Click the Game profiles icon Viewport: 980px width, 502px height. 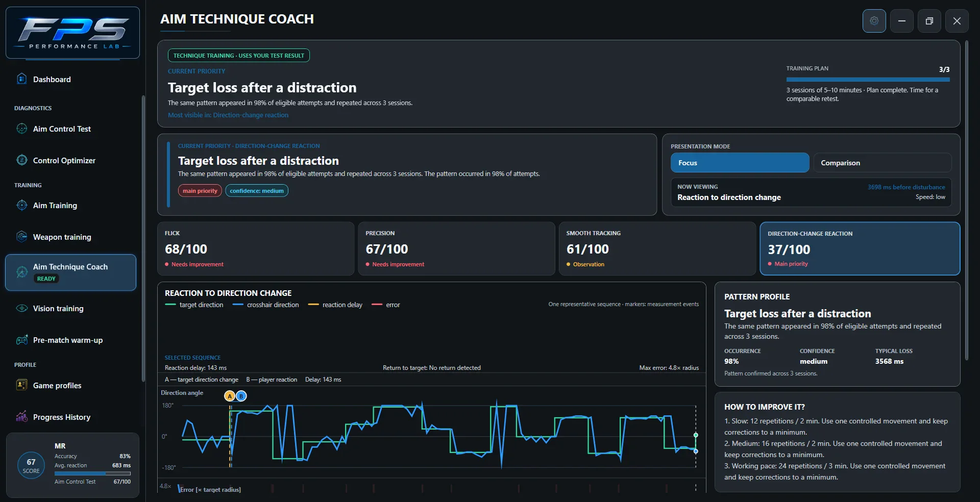(21, 385)
